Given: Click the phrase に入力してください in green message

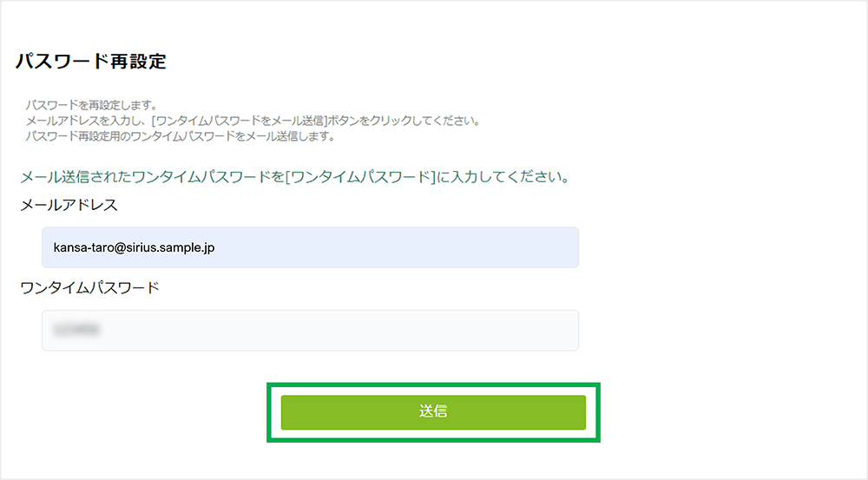Looking at the screenshot, I should point(502,178).
